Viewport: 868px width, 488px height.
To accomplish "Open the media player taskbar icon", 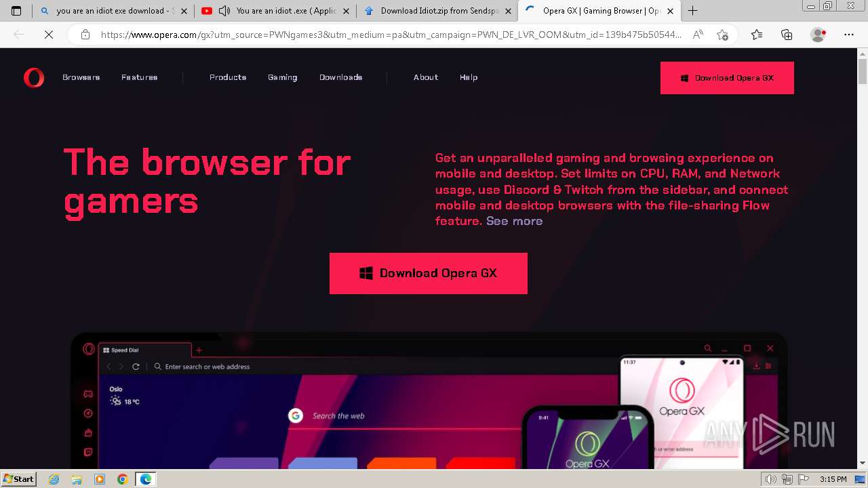I will click(100, 479).
